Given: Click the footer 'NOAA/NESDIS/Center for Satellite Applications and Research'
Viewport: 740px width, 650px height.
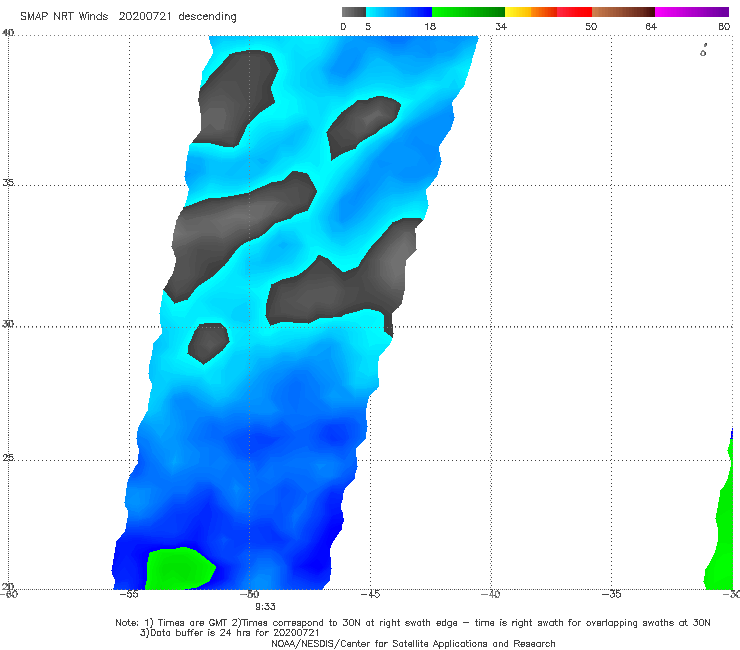Looking at the screenshot, I should [413, 644].
